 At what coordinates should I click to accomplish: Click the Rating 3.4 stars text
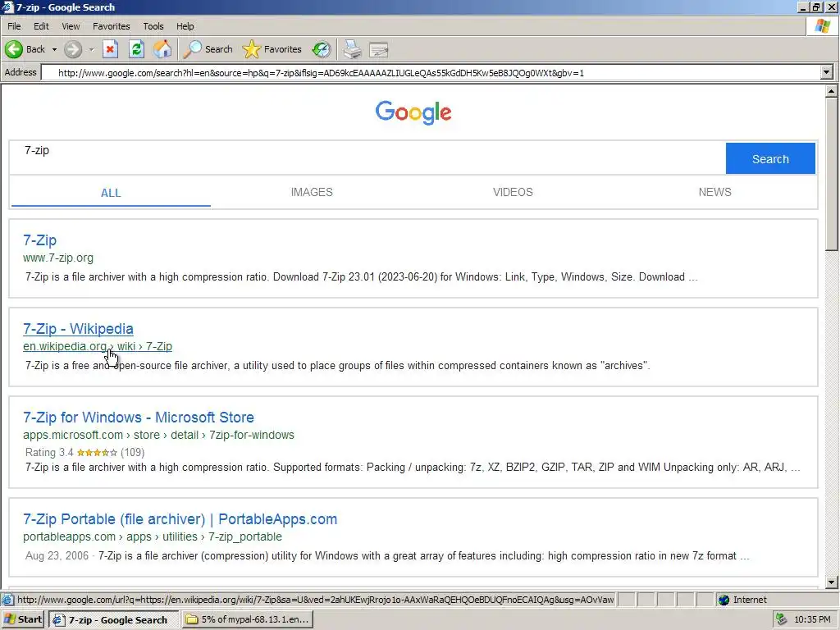tap(84, 452)
